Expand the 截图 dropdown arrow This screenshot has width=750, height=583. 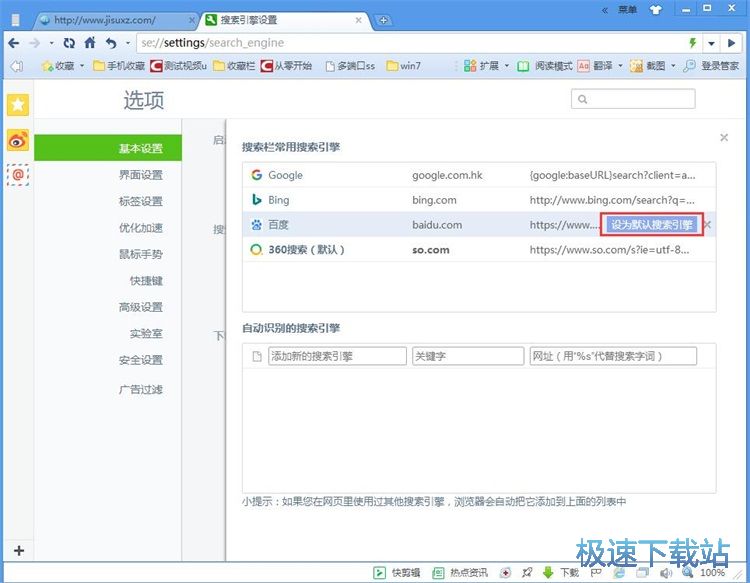[x=673, y=66]
